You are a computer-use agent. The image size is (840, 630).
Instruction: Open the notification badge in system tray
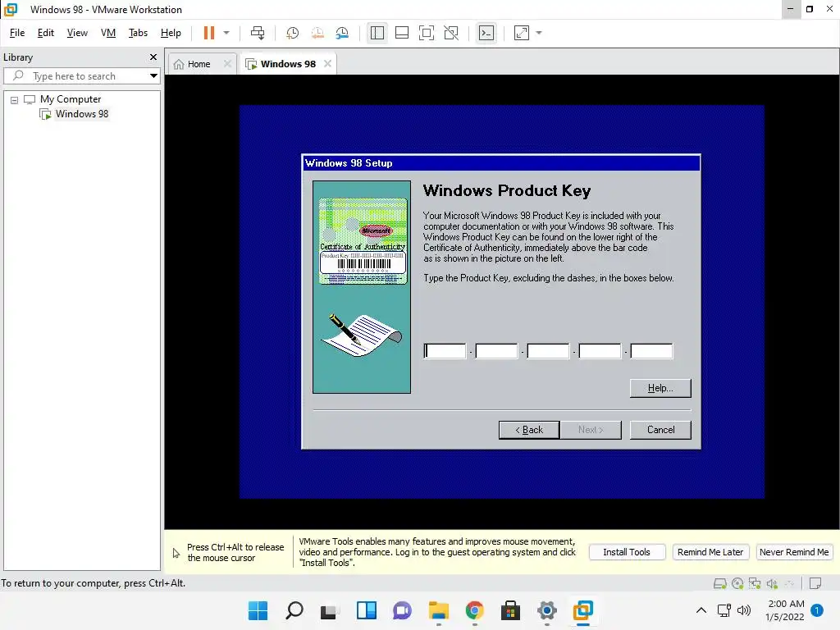click(x=817, y=610)
